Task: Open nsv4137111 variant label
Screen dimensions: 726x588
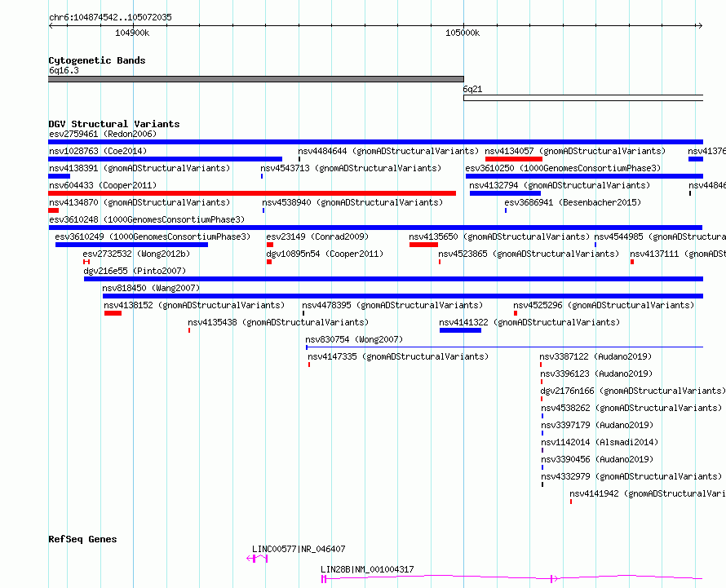Action: (678, 254)
